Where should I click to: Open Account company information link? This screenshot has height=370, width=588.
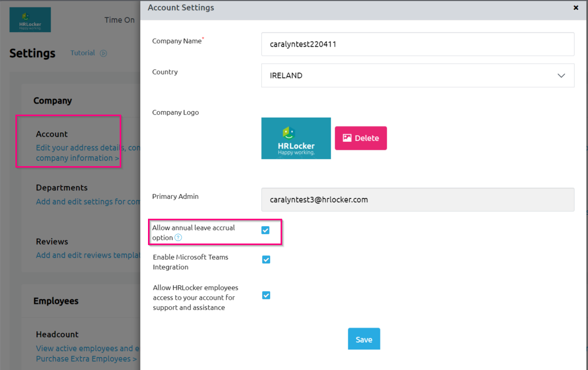click(77, 158)
